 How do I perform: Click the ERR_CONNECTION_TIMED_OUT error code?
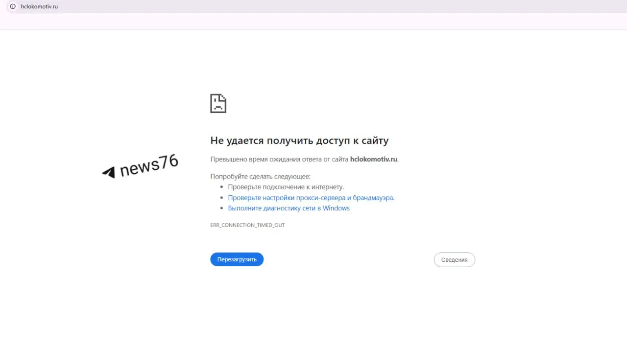click(247, 225)
